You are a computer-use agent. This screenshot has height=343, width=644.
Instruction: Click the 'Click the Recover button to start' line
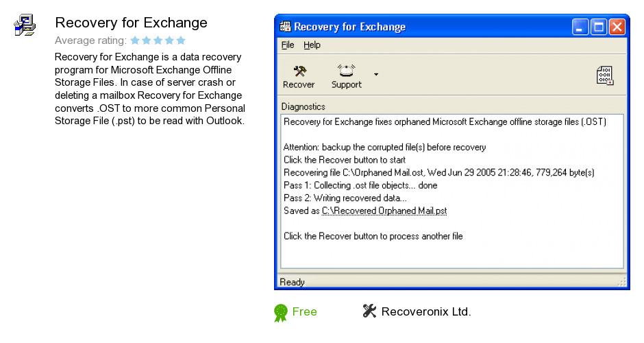(x=344, y=160)
